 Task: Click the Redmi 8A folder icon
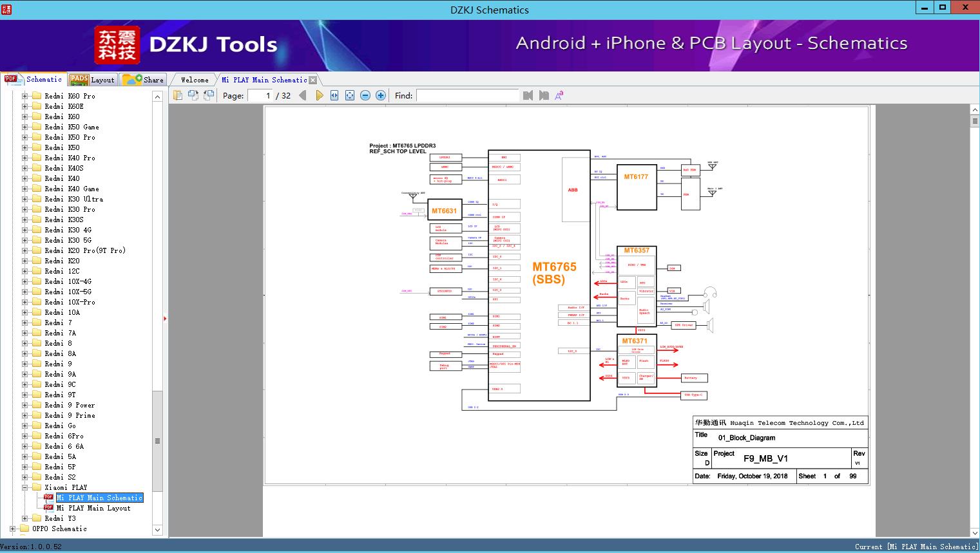click(37, 353)
